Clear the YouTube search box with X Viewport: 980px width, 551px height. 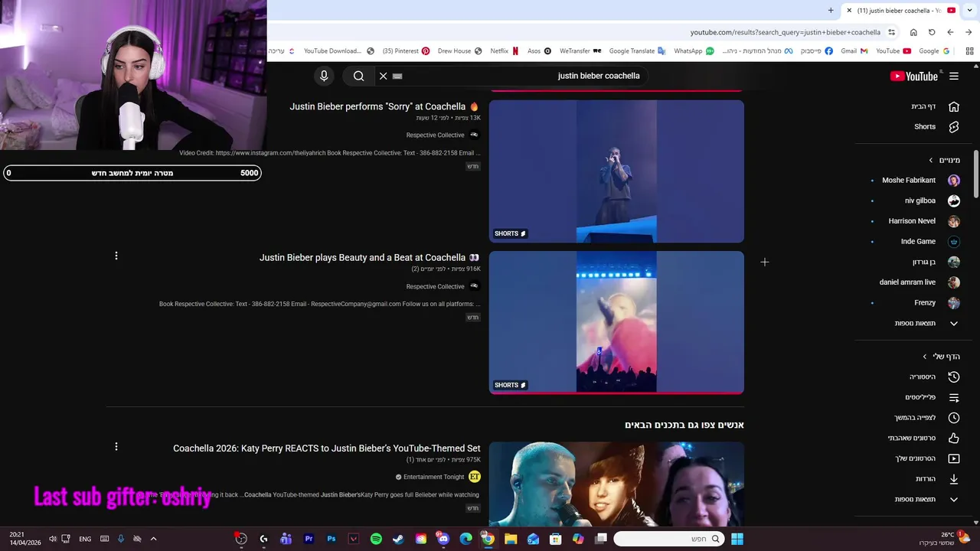384,76
